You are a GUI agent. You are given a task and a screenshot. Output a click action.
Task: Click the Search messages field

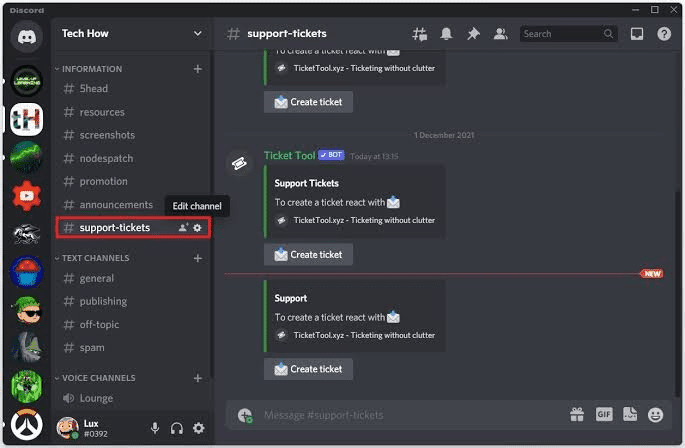pyautogui.click(x=568, y=34)
